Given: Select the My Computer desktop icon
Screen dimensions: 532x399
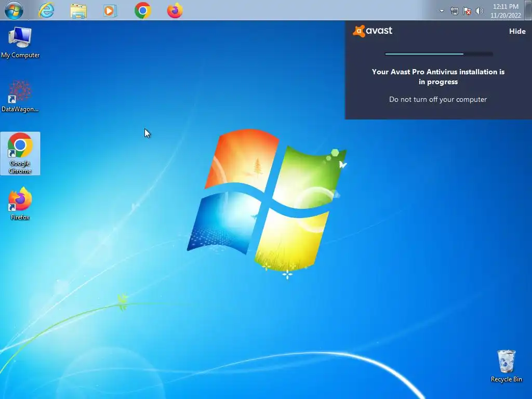Looking at the screenshot, I should point(20,43).
